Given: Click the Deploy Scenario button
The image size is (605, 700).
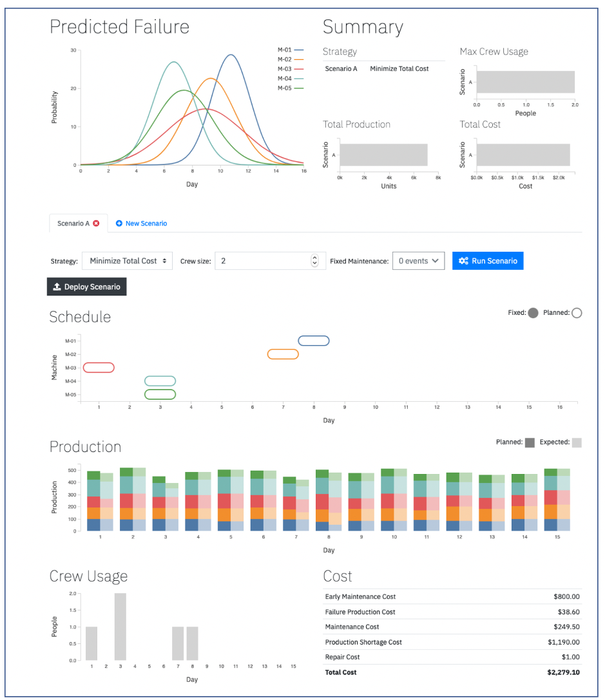Looking at the screenshot, I should [86, 287].
